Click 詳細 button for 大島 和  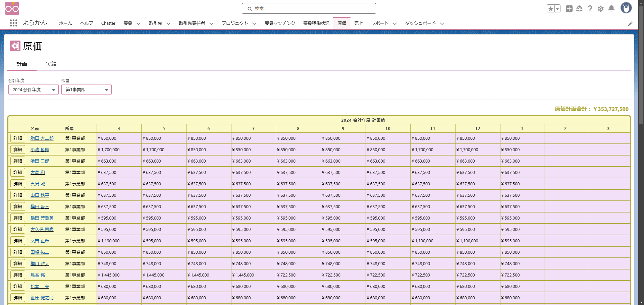pyautogui.click(x=18, y=172)
